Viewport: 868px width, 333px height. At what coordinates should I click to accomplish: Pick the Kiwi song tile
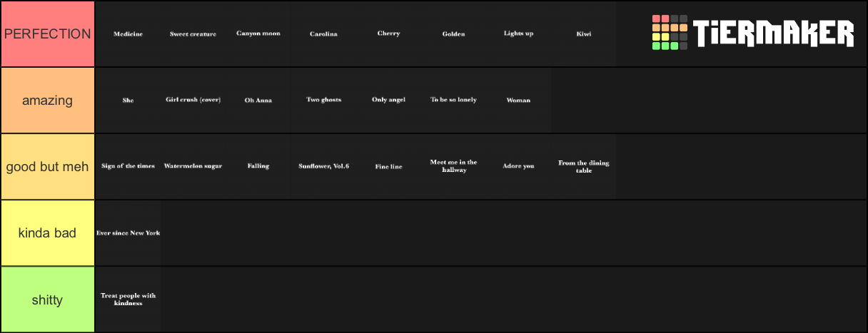pyautogui.click(x=583, y=34)
